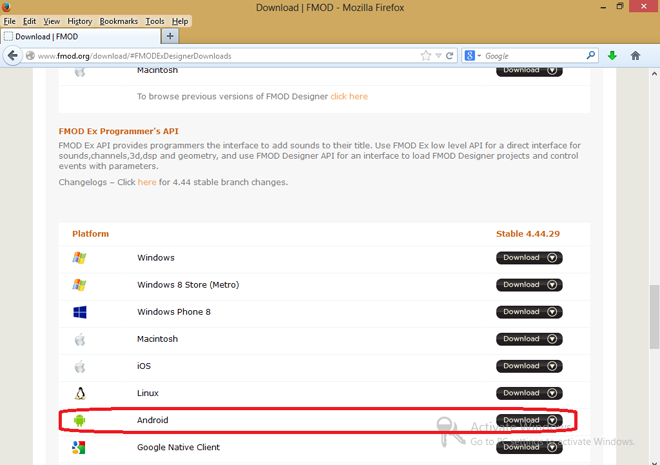Open the View menu

(x=51, y=21)
